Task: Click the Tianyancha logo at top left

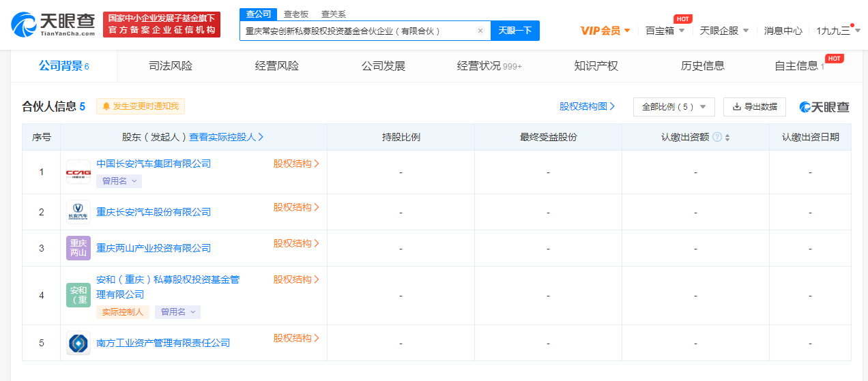Action: point(53,24)
